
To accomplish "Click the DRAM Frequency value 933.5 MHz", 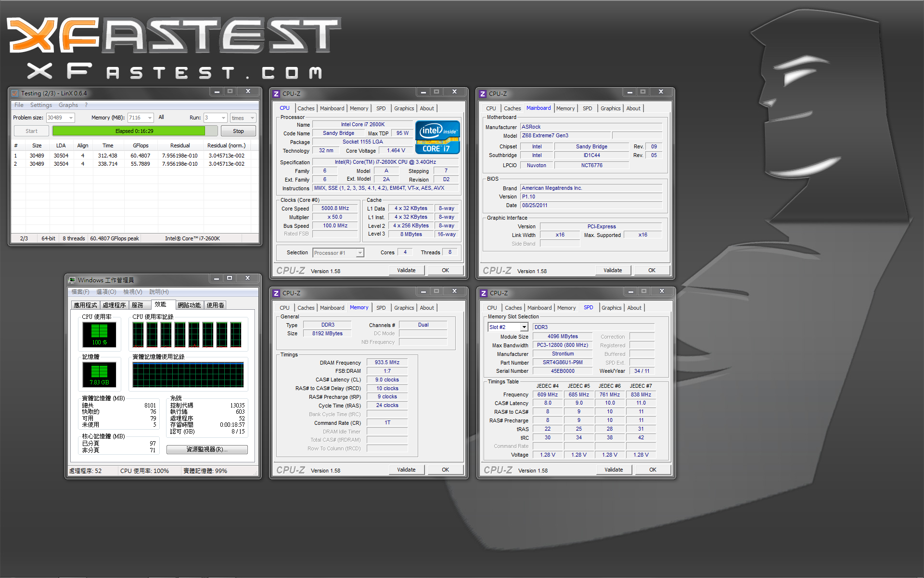I will [387, 362].
